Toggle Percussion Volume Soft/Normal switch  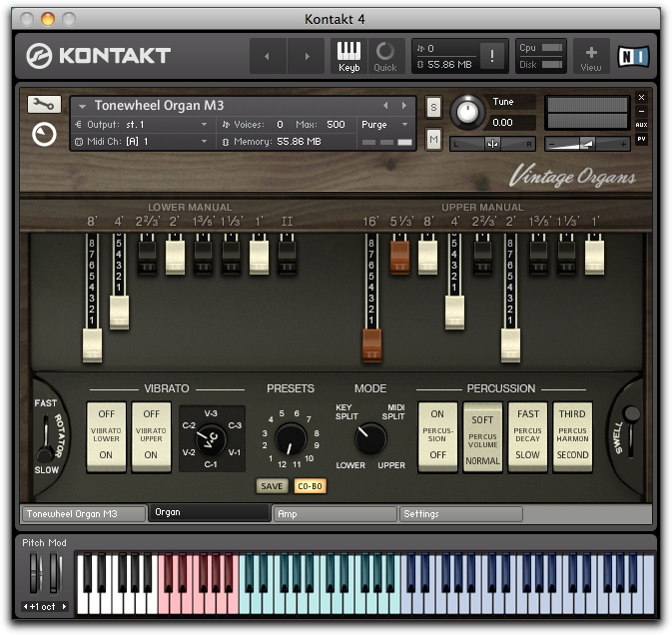[482, 437]
